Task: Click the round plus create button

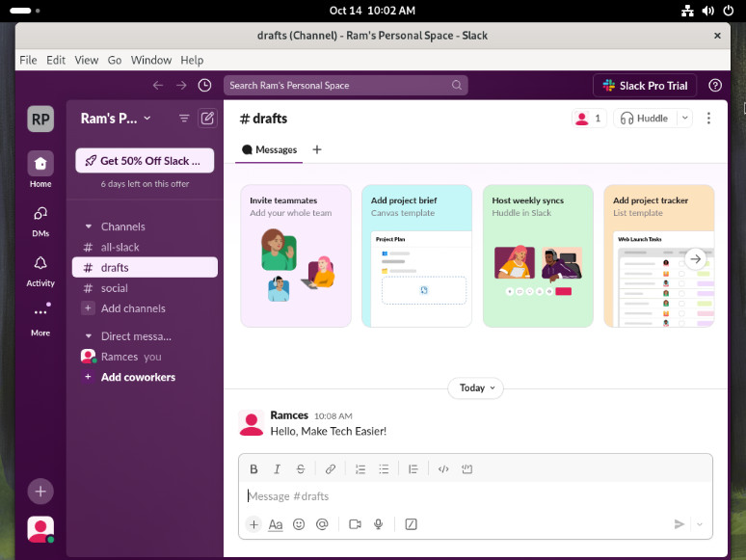Action: (40, 491)
